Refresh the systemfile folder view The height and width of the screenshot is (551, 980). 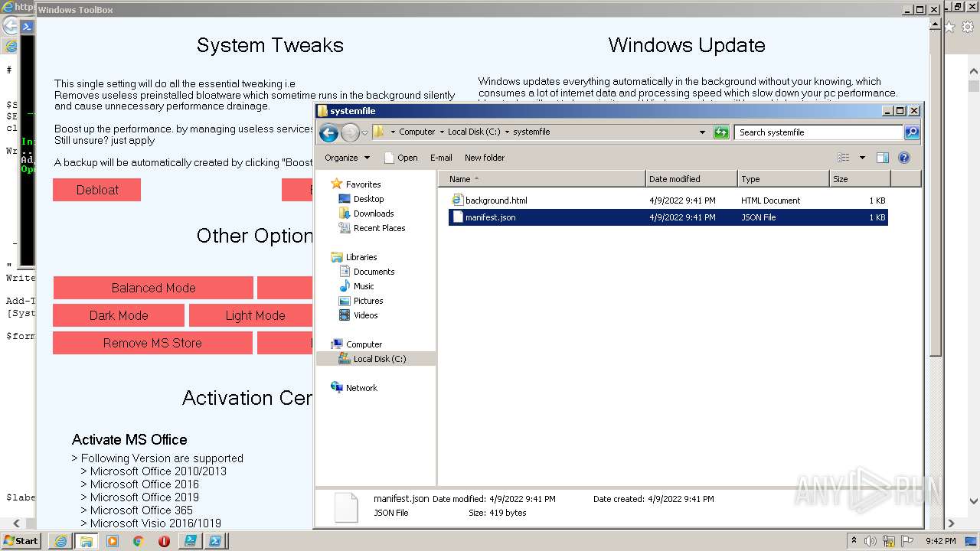[721, 132]
